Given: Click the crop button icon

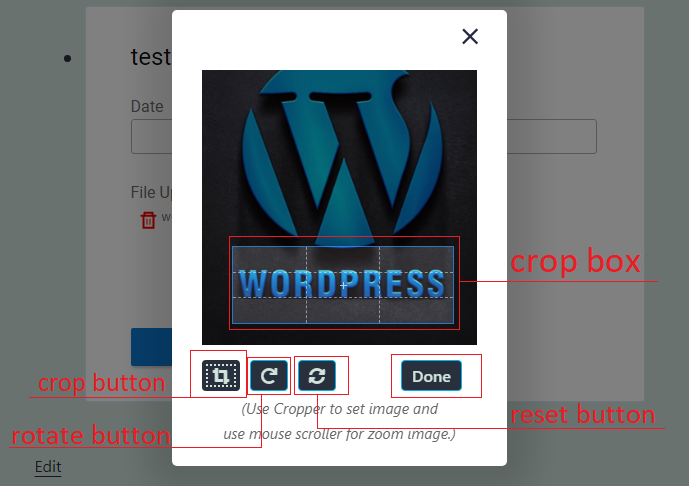Looking at the screenshot, I should tap(222, 376).
